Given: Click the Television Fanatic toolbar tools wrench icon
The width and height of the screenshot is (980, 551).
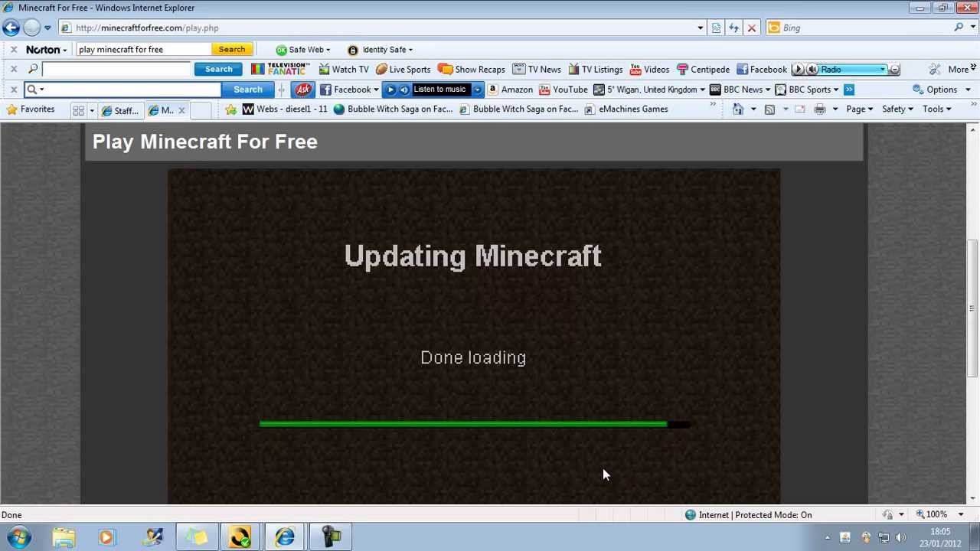Looking at the screenshot, I should tap(935, 70).
